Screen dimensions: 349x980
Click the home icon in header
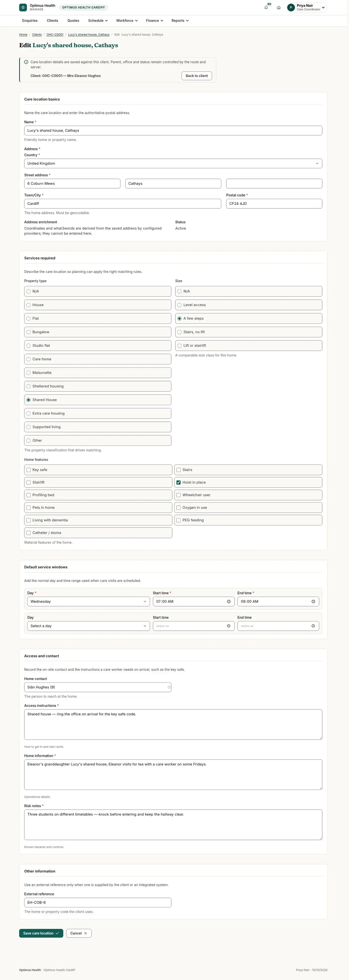[x=279, y=8]
